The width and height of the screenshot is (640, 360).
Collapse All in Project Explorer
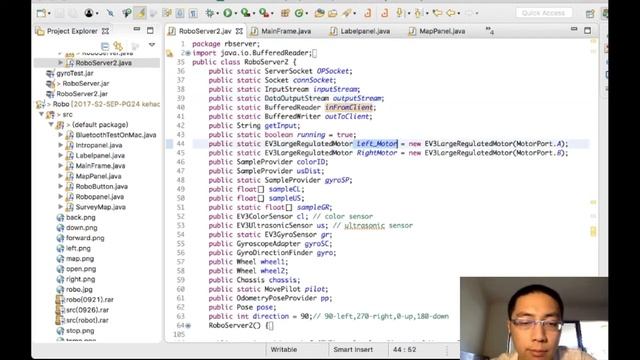coord(104,46)
